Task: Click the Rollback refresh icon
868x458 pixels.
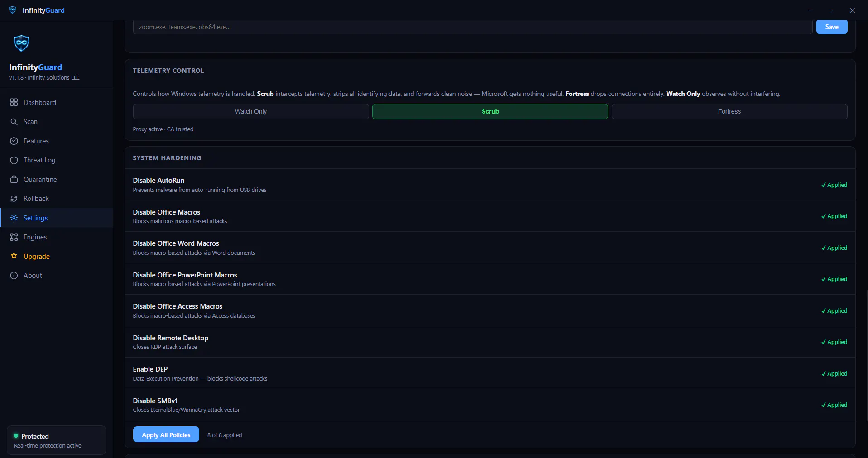Action: coord(14,199)
